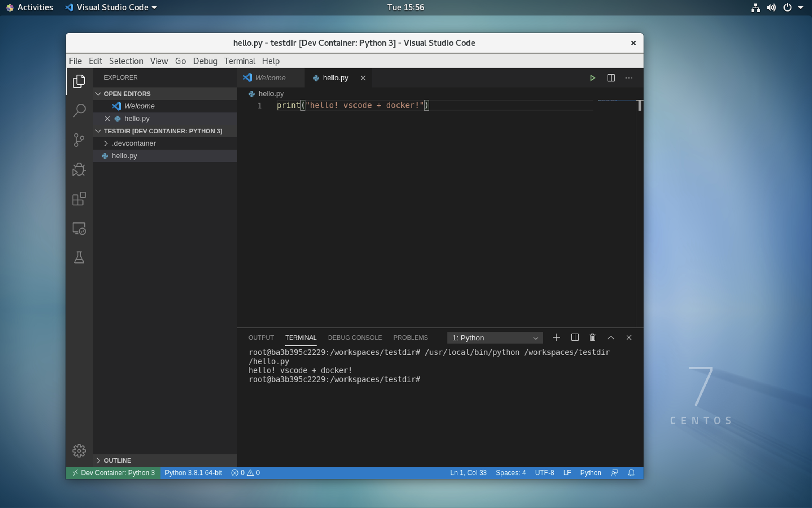Close the hello.py editor tab

(363, 78)
